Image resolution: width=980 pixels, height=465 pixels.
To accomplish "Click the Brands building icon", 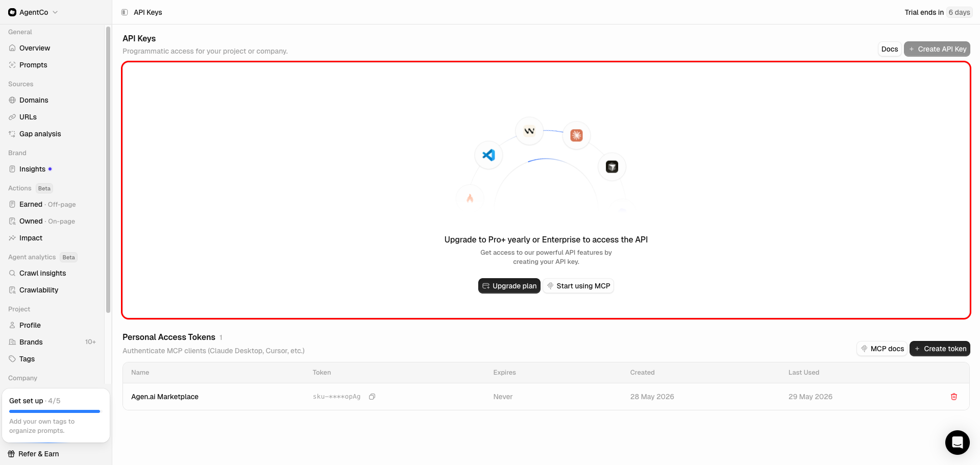I will point(12,342).
